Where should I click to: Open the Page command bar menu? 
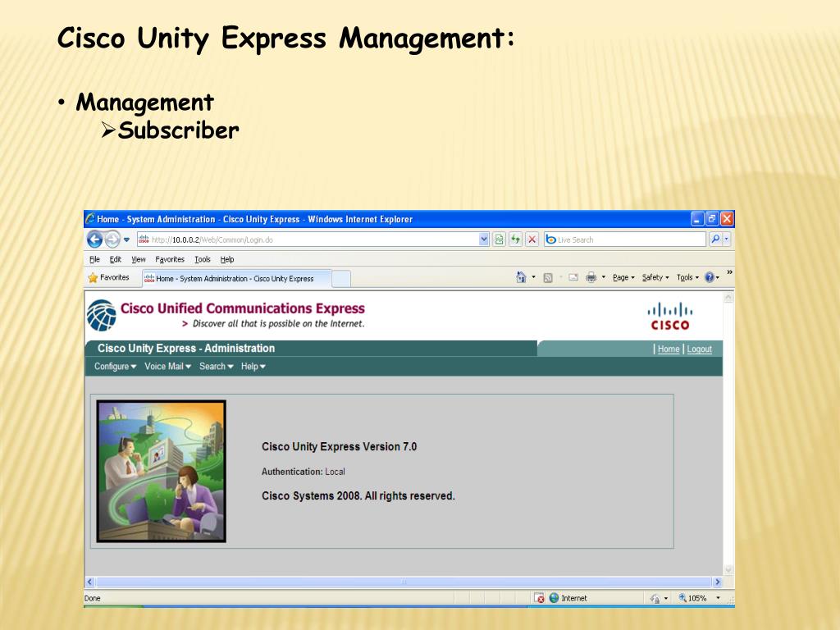[x=623, y=277]
